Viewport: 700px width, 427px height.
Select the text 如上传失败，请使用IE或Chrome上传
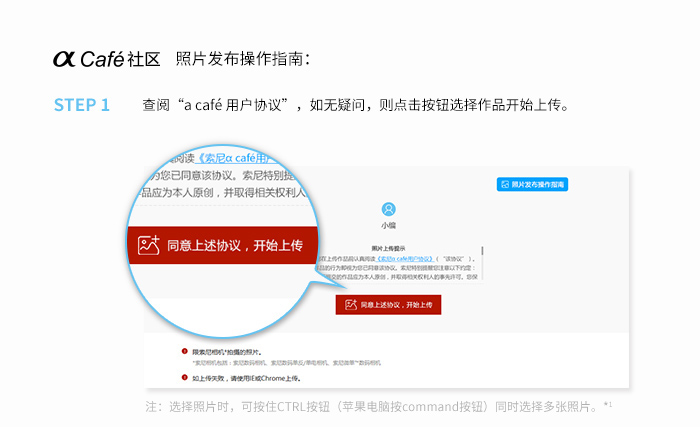pyautogui.click(x=246, y=378)
